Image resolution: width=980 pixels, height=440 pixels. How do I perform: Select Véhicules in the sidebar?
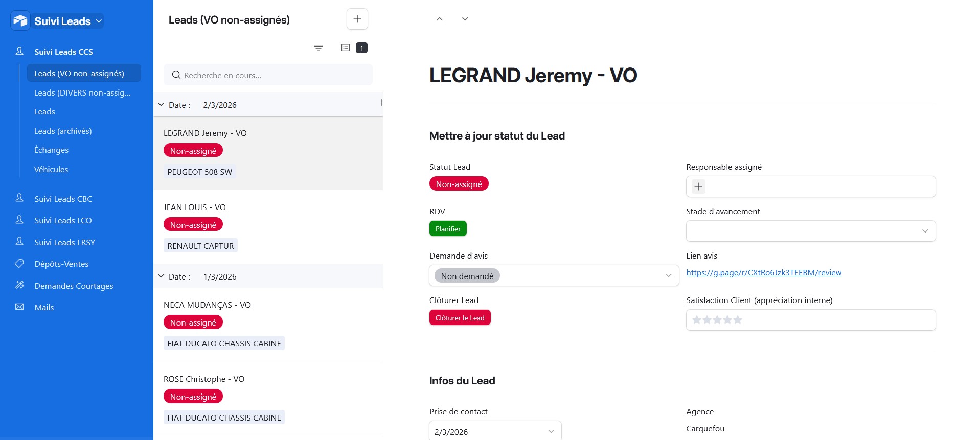pos(51,169)
